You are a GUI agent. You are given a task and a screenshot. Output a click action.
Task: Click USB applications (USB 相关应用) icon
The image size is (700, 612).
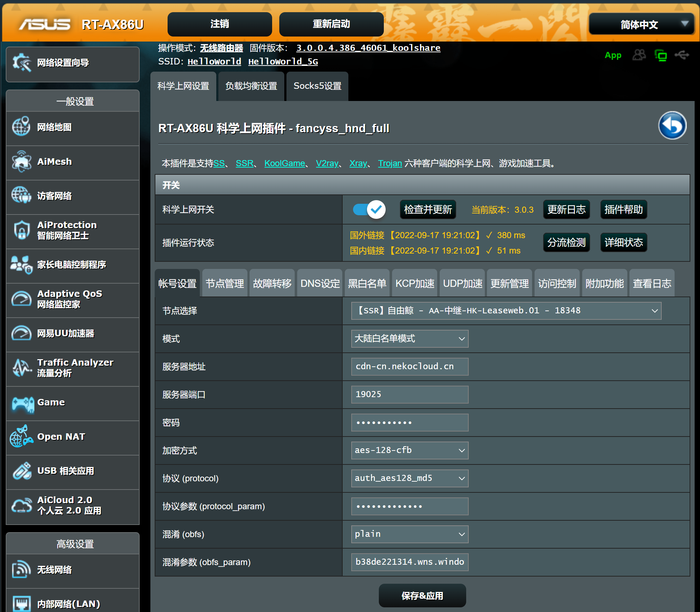coord(21,471)
